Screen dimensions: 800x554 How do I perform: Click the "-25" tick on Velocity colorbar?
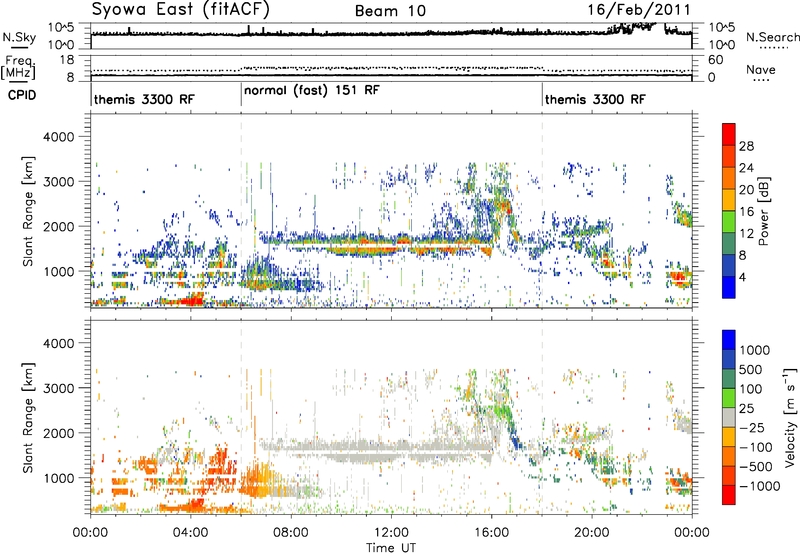(x=754, y=428)
